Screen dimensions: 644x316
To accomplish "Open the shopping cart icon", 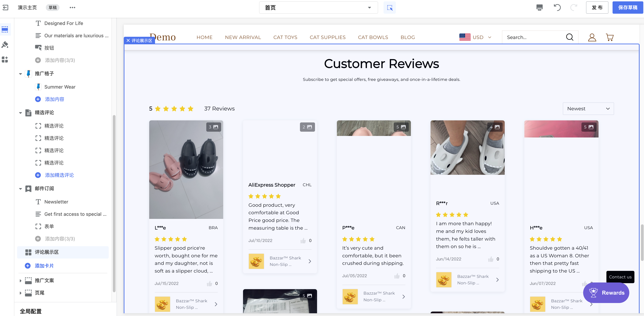I will 610,37.
